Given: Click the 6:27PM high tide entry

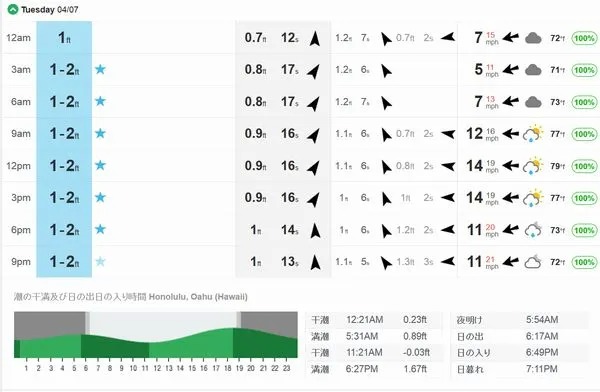Looking at the screenshot, I should (362, 369).
